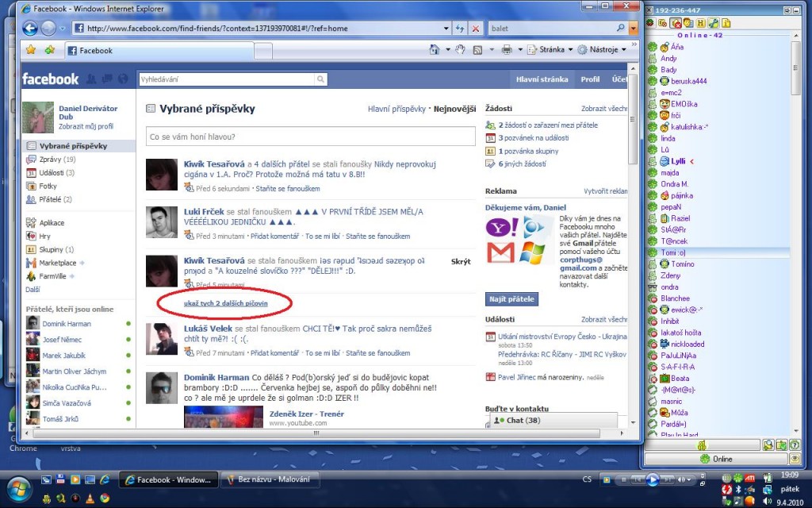
Task: Select contact Lylli in ICQ list
Action: tap(678, 161)
